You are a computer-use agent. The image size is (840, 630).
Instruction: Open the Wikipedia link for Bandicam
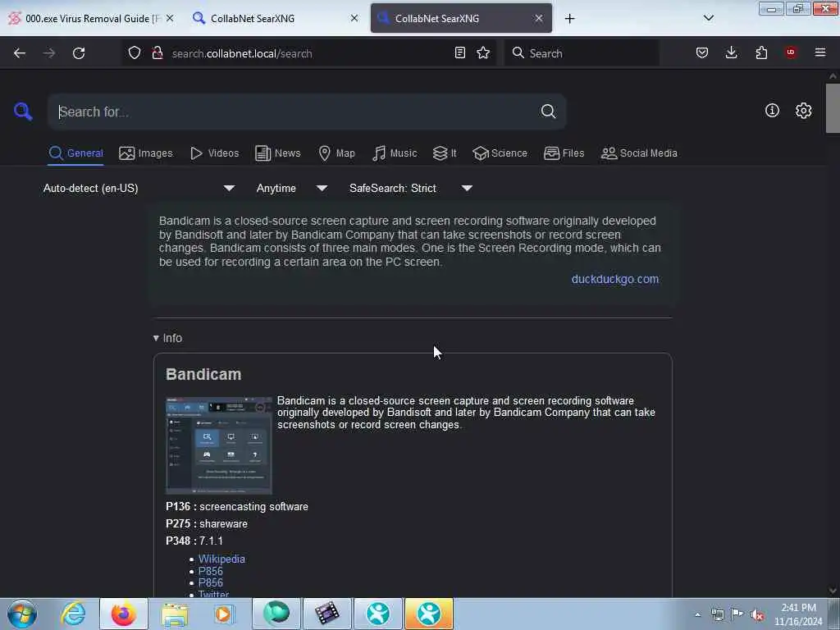coord(221,559)
